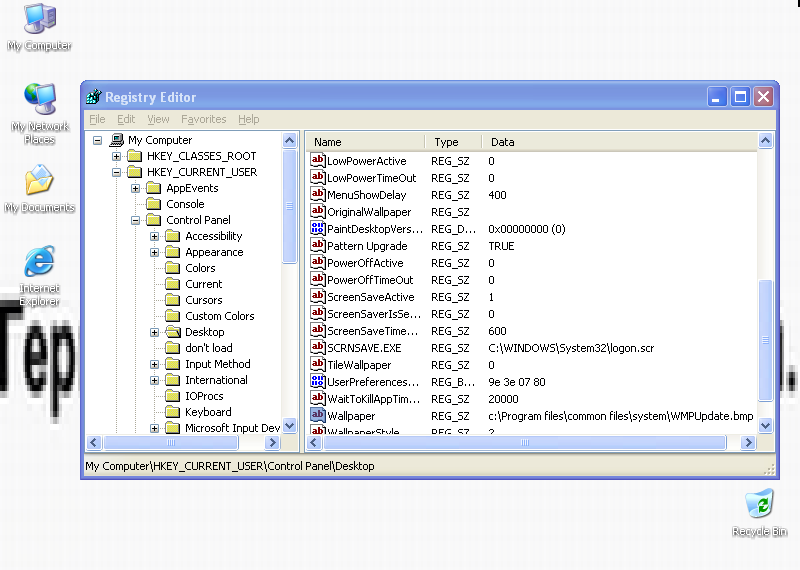Open the Help menu

pyautogui.click(x=248, y=119)
